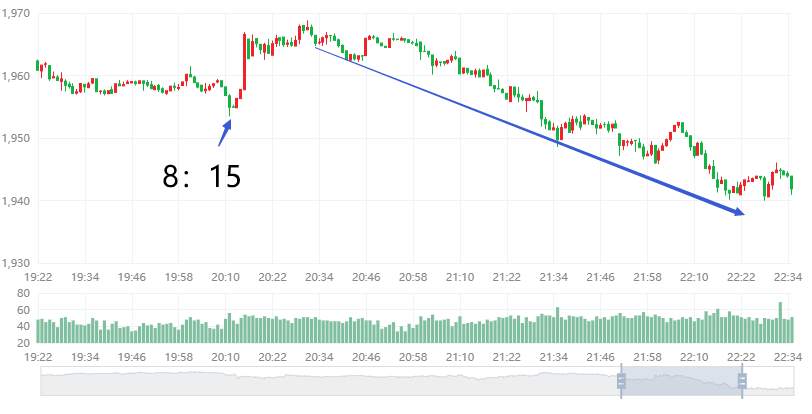Click the tallest volume bar near 22:34
The height and width of the screenshot is (414, 812).
[x=780, y=322]
